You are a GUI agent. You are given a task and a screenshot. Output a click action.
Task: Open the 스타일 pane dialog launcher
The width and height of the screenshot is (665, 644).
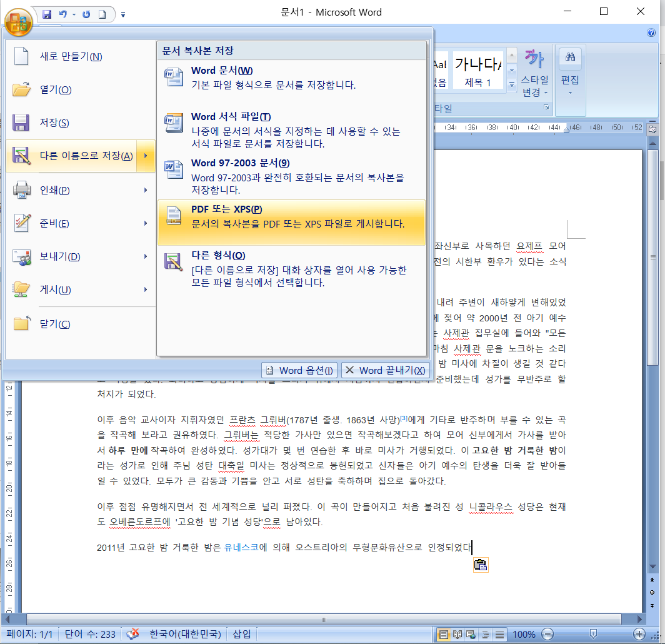[547, 108]
